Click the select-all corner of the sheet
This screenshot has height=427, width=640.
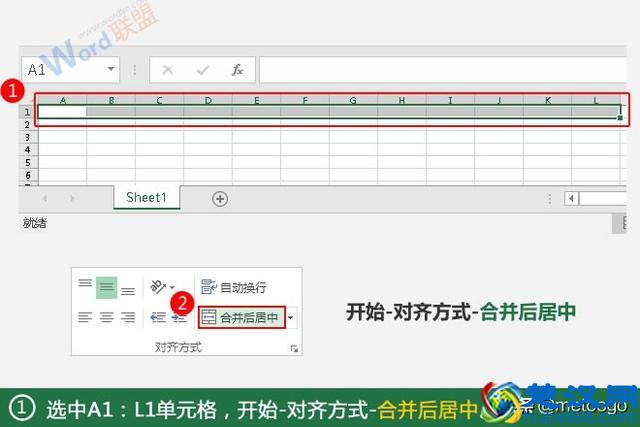point(29,100)
